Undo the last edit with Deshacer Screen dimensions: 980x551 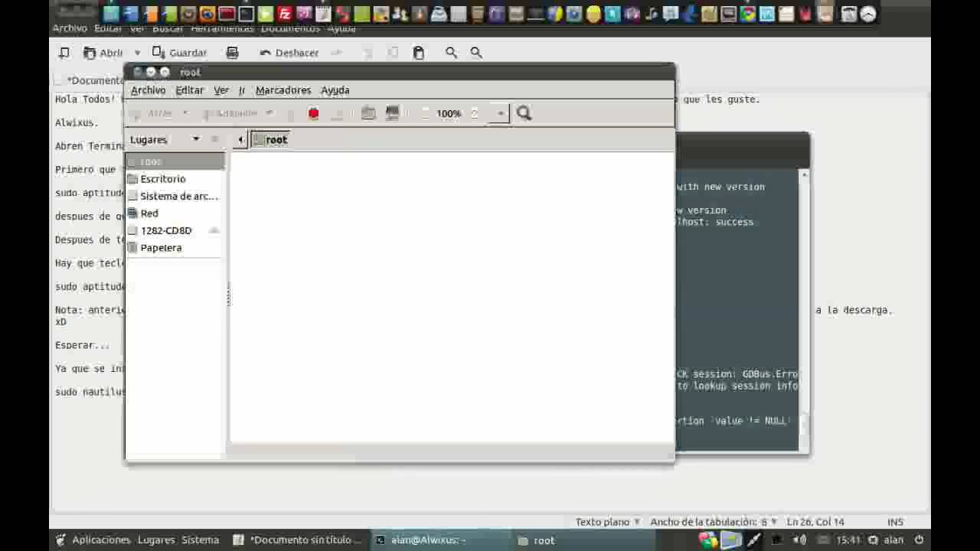289,53
